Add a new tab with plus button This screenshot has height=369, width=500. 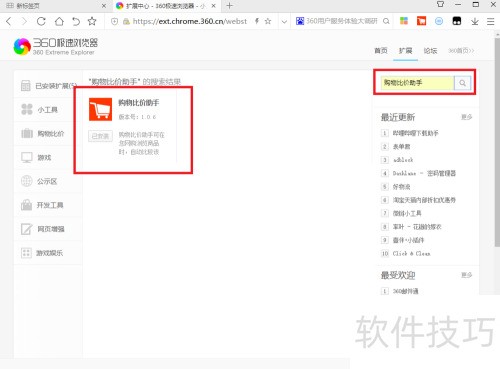tap(229, 6)
